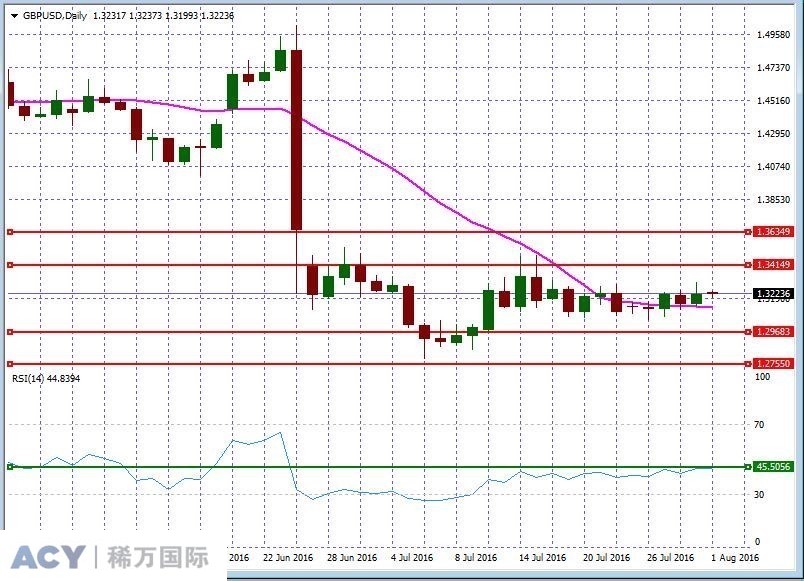
Task: Click the 28 Jun 2016 date label
Action: point(352,557)
